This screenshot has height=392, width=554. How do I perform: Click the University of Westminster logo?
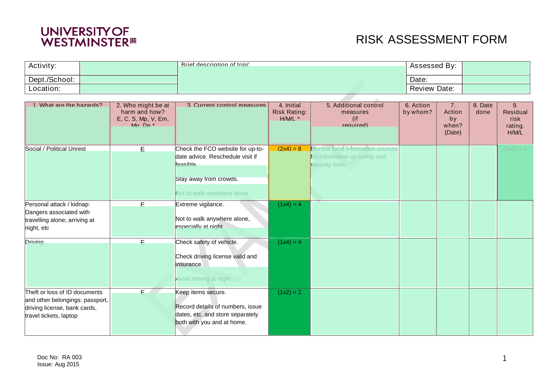[88, 37]
